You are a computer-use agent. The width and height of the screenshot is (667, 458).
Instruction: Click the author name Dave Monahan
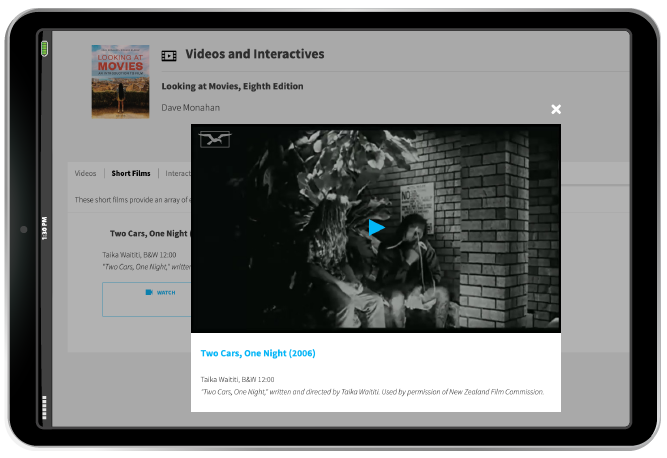[191, 108]
